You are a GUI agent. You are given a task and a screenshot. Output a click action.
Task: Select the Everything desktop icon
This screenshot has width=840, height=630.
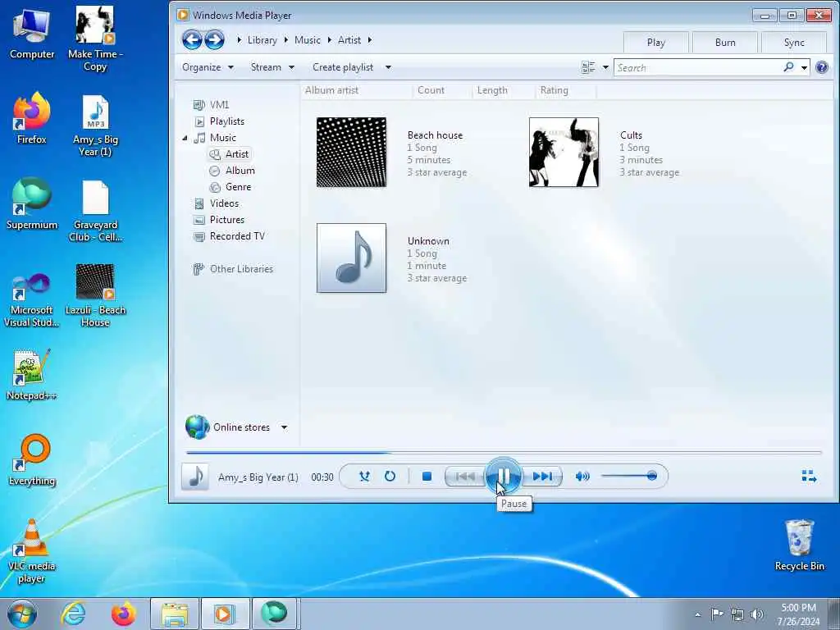coord(32,461)
